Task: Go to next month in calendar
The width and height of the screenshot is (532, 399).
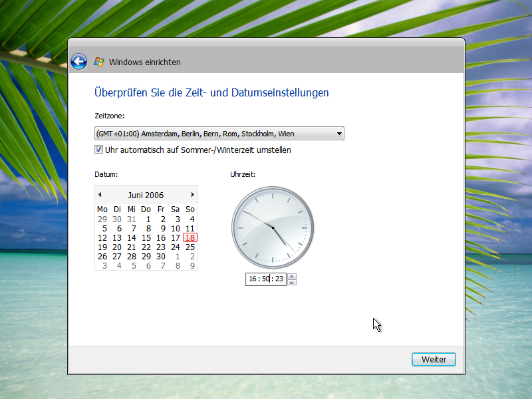Action: tap(193, 195)
